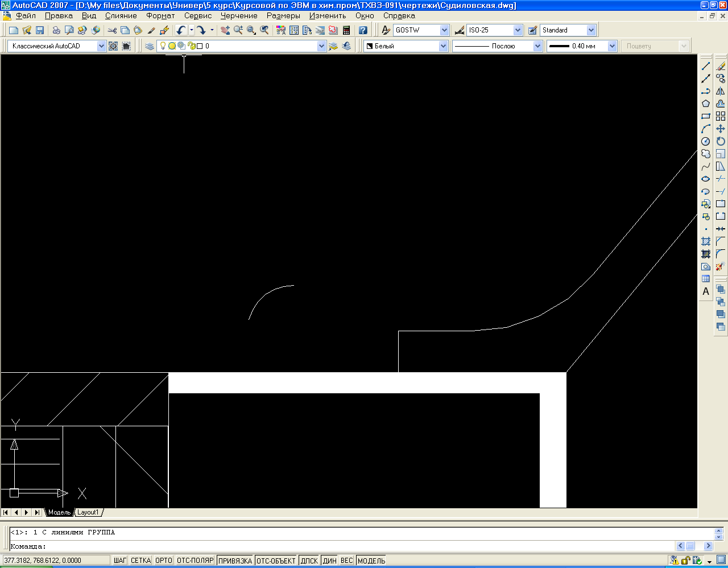Disable ПРИВЯЗКА object snap
The image size is (728, 568).
pyautogui.click(x=235, y=561)
